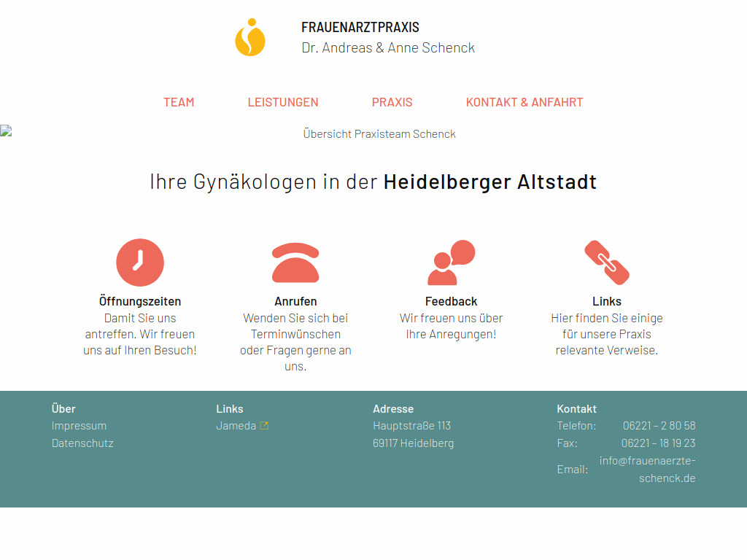View the Datenschutz page
Viewport: 747px width, 560px height.
(x=82, y=443)
